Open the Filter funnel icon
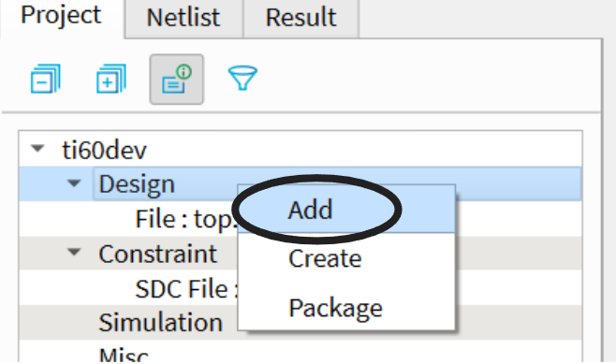This screenshot has width=616, height=364. pos(242,78)
